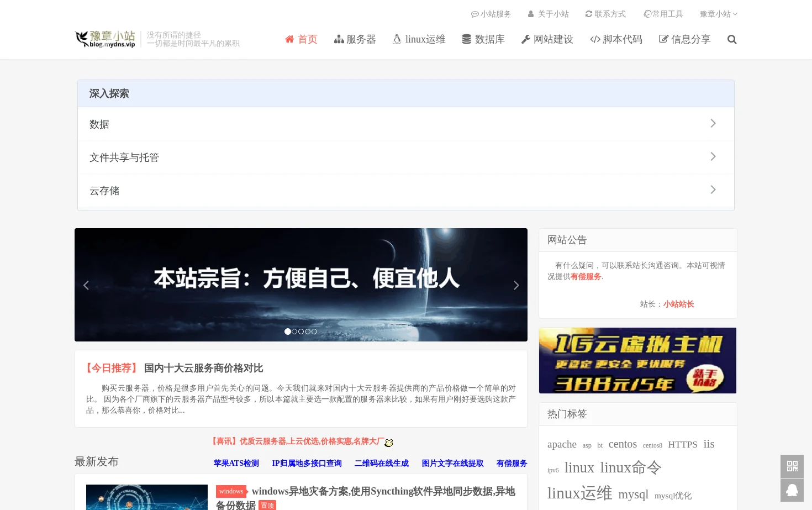The width and height of the screenshot is (812, 510).
Task: Click the 豫章小站 site logo
Action: coord(106,39)
